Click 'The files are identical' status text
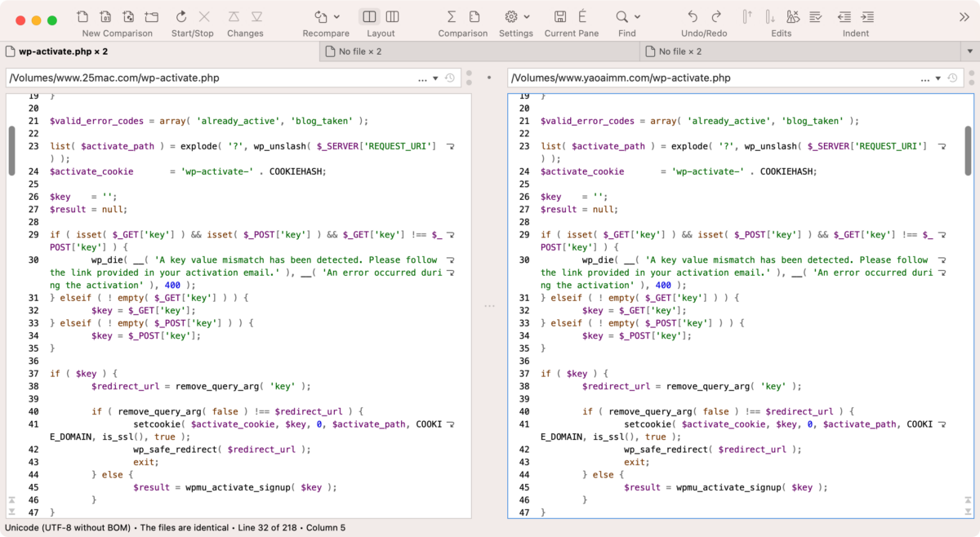This screenshot has width=980, height=537. tap(185, 528)
